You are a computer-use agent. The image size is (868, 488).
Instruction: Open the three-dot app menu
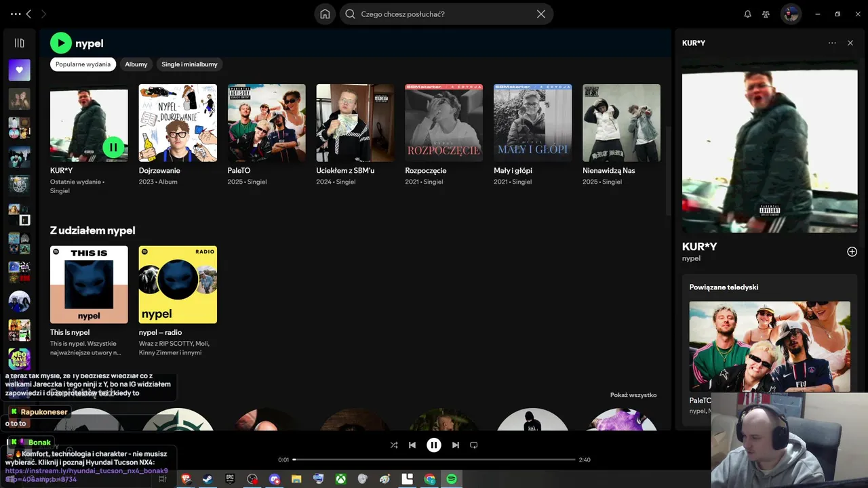click(16, 14)
